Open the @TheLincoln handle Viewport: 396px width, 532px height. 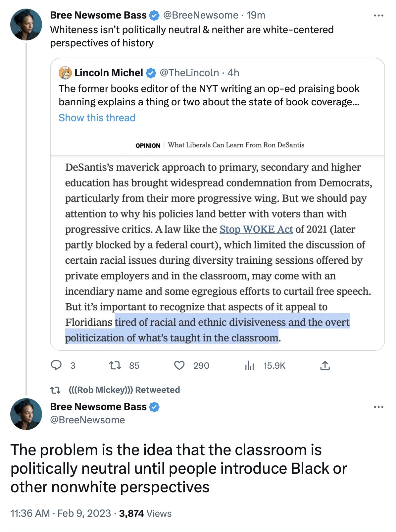(189, 73)
